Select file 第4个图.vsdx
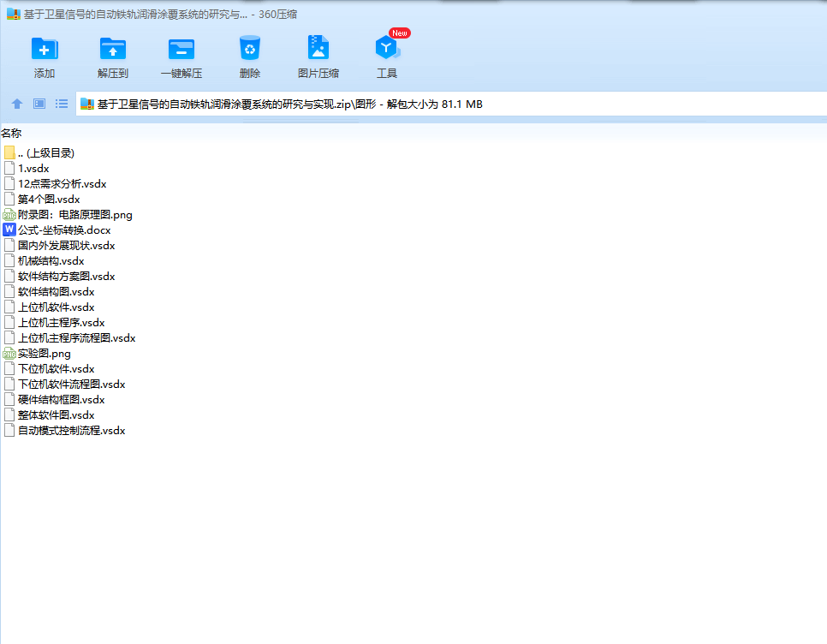Image resolution: width=827 pixels, height=644 pixels. click(x=49, y=200)
